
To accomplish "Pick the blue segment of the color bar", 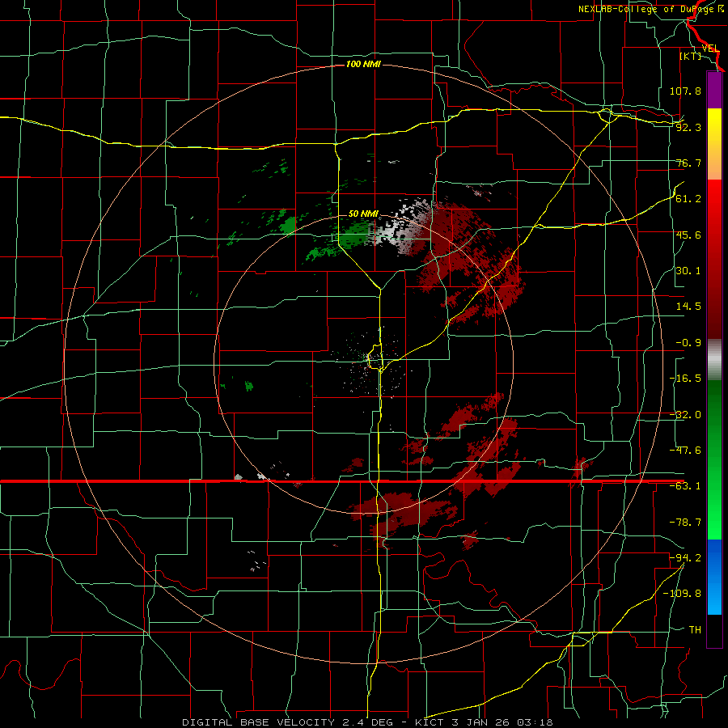I will coord(714,577).
